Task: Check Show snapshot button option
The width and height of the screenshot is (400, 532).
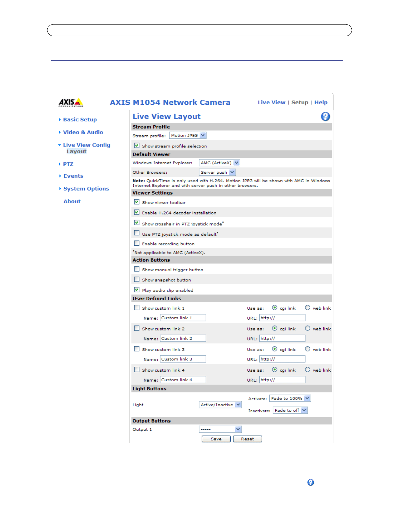Action: tap(137, 279)
